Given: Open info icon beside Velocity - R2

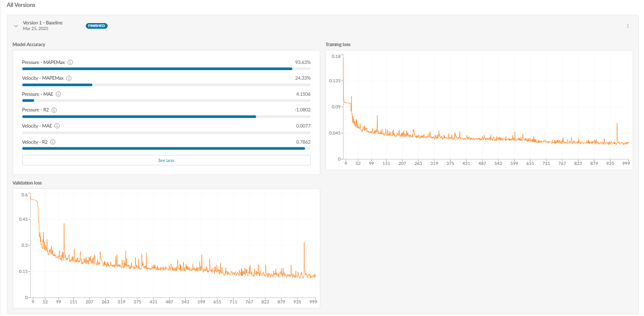Looking at the screenshot, I should click(53, 142).
